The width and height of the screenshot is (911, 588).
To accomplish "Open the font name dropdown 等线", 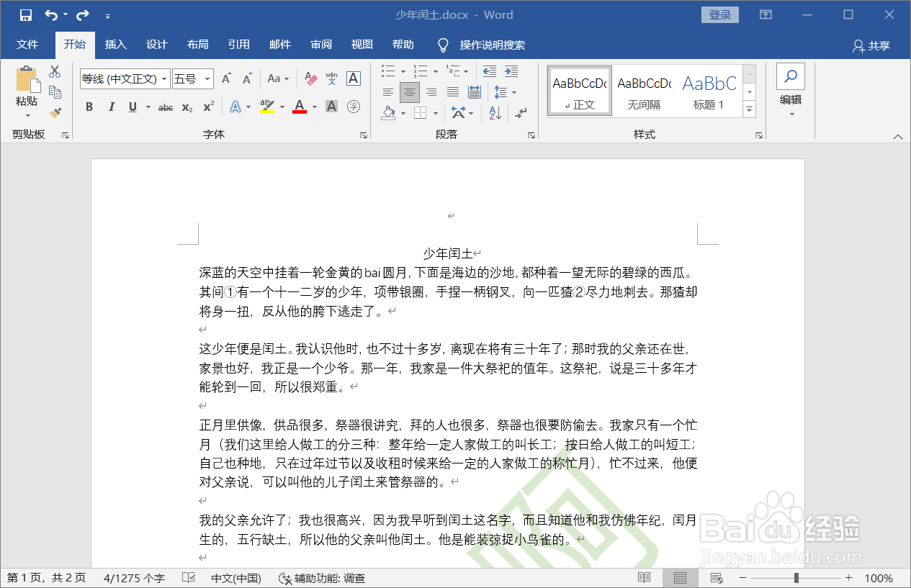I will [x=164, y=79].
